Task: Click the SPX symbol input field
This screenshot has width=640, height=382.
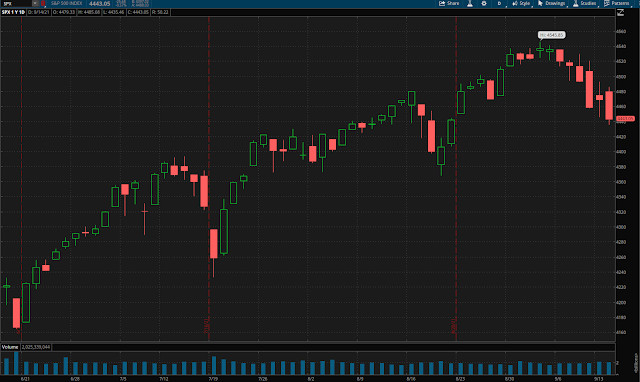Action: (16, 3)
